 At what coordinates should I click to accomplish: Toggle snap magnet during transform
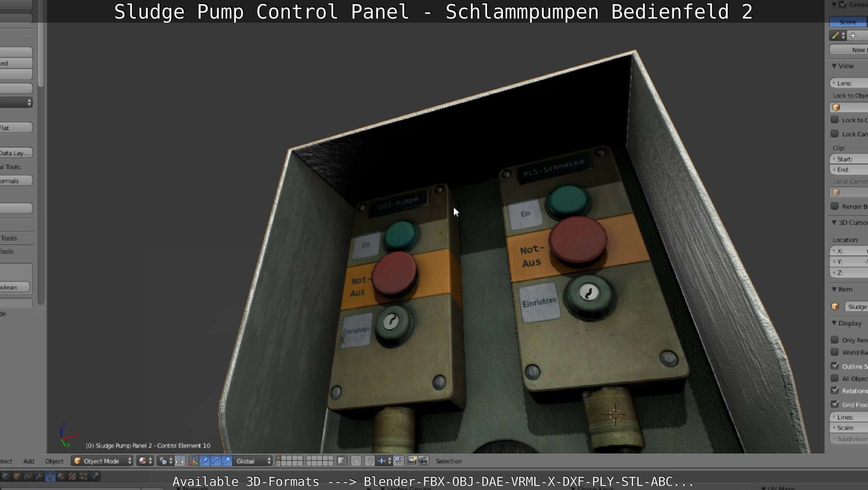tap(370, 461)
